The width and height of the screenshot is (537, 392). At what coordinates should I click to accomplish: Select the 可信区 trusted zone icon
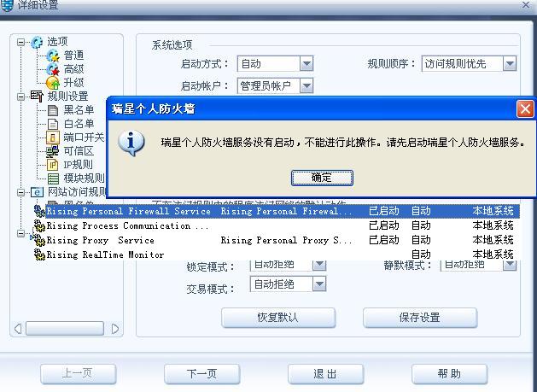tap(53, 151)
